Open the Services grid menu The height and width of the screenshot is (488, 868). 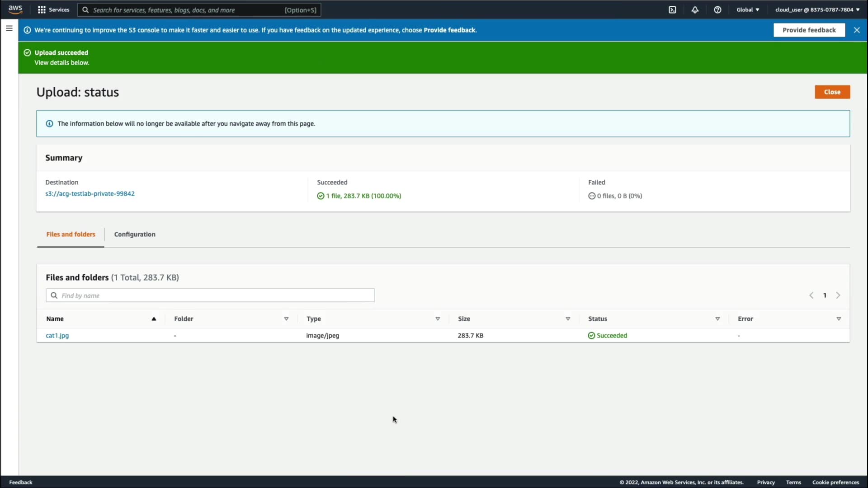tap(53, 9)
